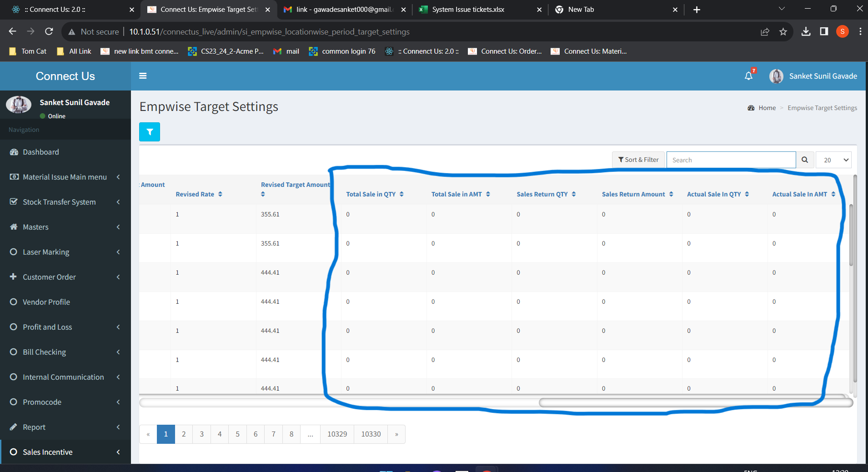Click the search magnifier button

click(805, 160)
